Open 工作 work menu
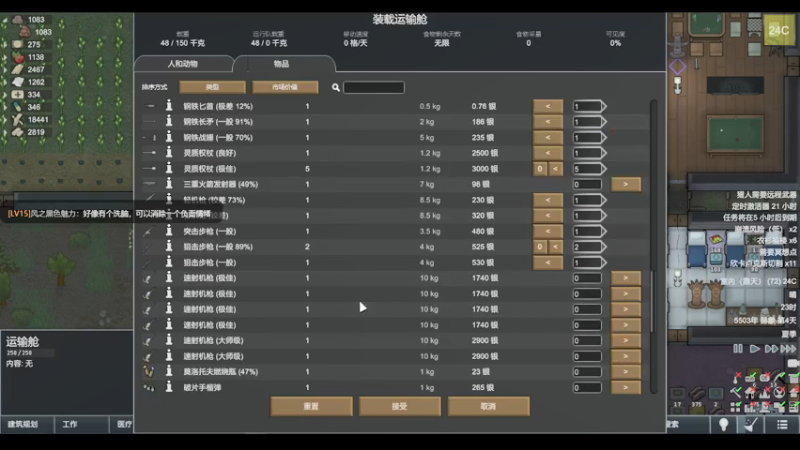This screenshot has height=450, width=800. pos(81,424)
